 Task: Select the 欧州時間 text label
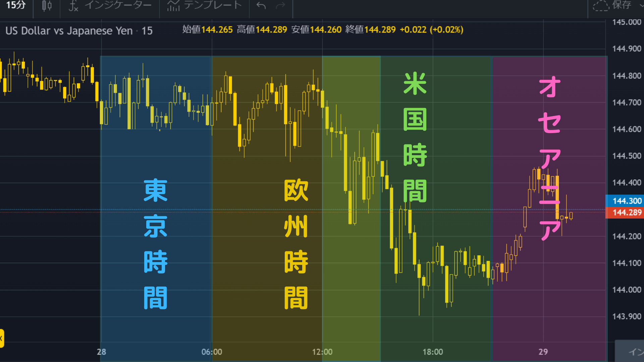(x=296, y=244)
